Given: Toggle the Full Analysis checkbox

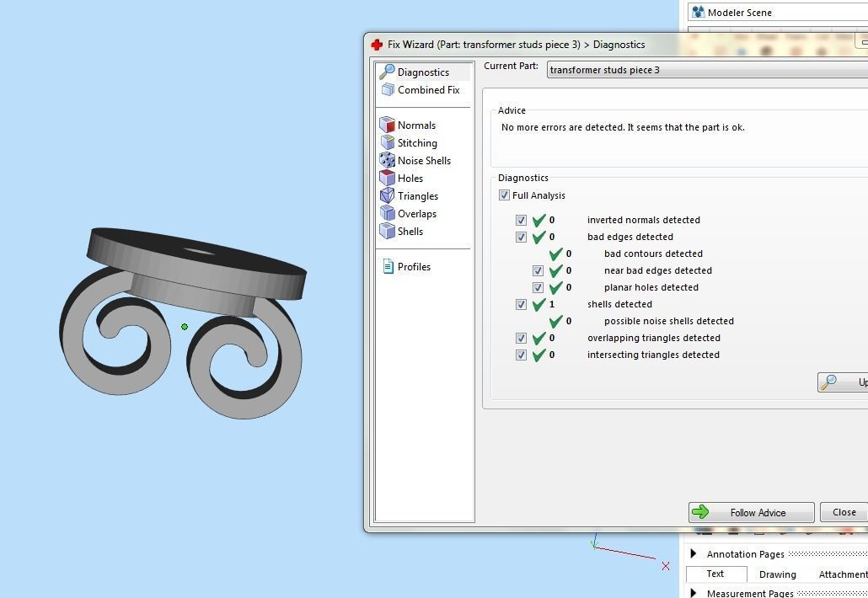Looking at the screenshot, I should (x=504, y=195).
